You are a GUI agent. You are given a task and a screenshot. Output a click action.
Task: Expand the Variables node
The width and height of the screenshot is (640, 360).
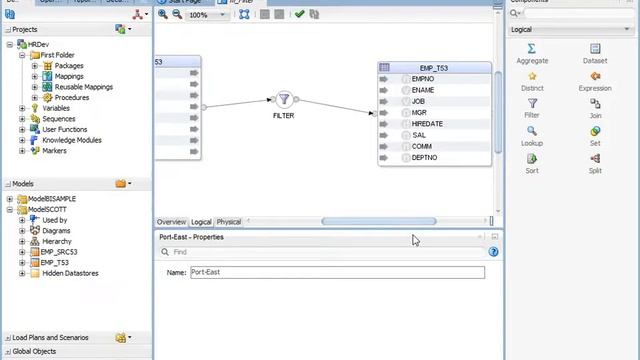point(22,108)
